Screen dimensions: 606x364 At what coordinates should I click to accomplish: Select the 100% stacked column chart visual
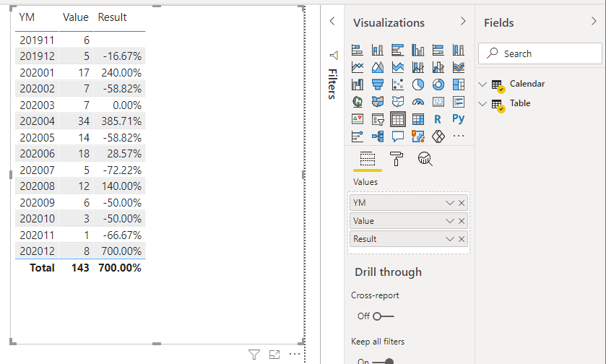click(459, 50)
